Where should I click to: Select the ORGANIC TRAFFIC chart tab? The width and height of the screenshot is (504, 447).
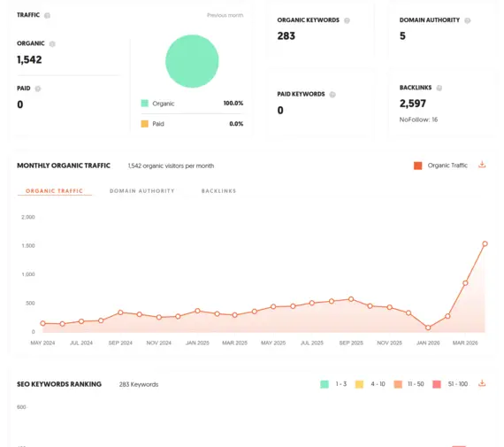pyautogui.click(x=54, y=191)
